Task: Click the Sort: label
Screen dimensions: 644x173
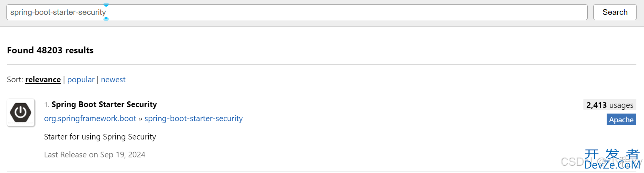Action: [x=15, y=80]
